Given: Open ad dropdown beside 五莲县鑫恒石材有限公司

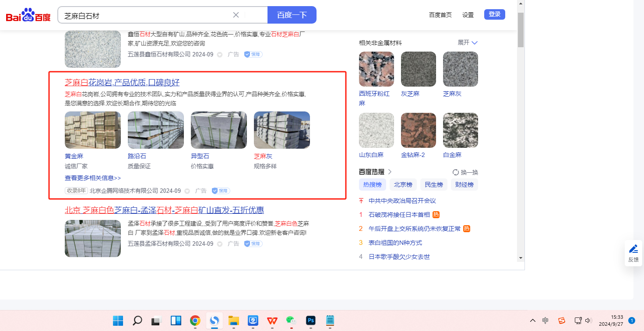Looking at the screenshot, I should pyautogui.click(x=220, y=55).
